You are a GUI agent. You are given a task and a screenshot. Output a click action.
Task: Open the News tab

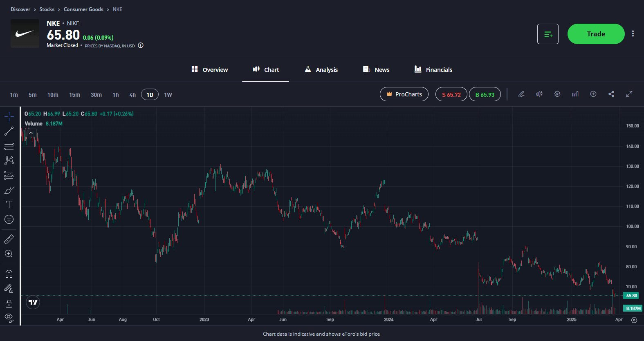click(x=376, y=70)
